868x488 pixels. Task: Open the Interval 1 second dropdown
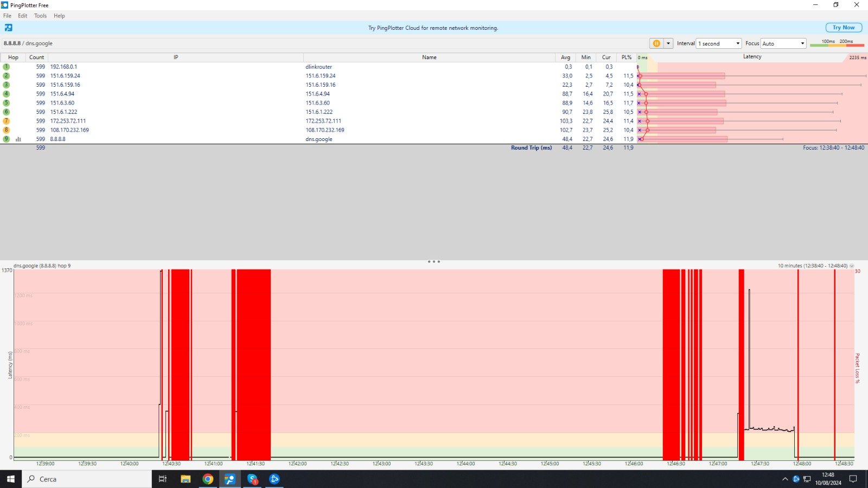click(x=719, y=43)
